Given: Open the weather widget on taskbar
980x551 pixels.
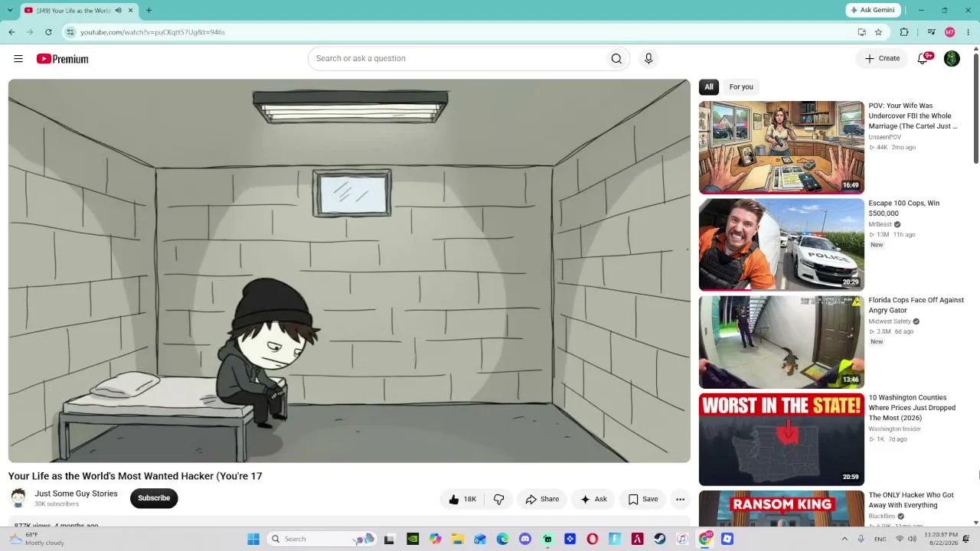Looking at the screenshot, I should click(x=36, y=539).
